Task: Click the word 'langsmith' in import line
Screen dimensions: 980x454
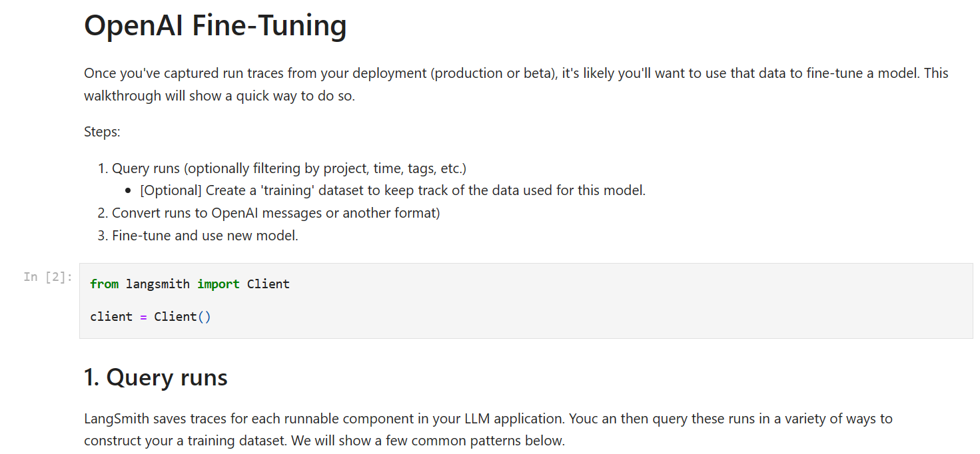Action: pos(157,284)
